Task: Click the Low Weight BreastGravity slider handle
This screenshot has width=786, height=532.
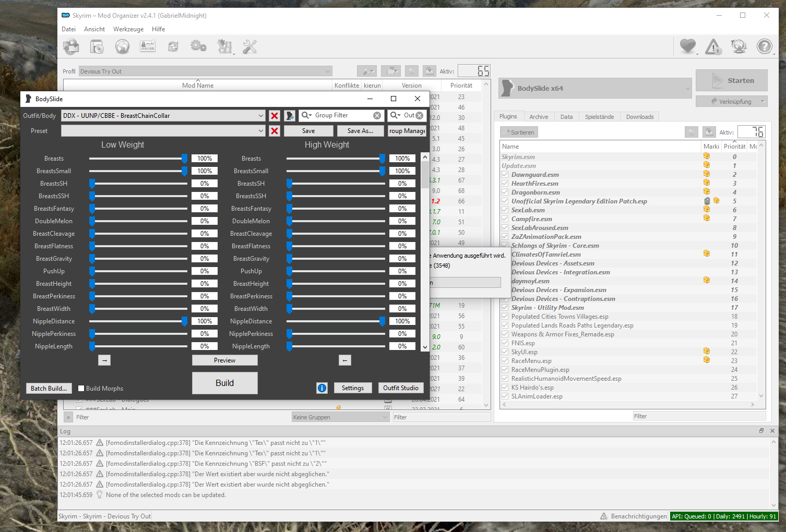Action: tap(92, 259)
